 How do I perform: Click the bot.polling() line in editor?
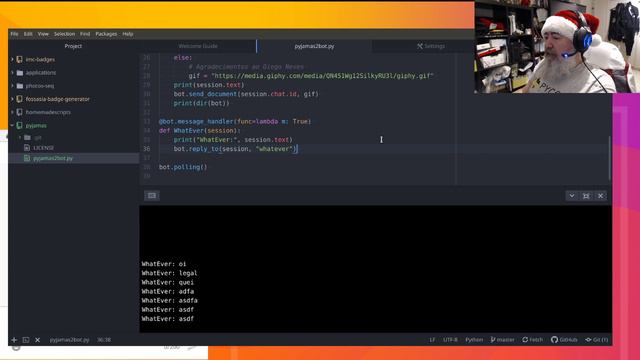(x=183, y=167)
